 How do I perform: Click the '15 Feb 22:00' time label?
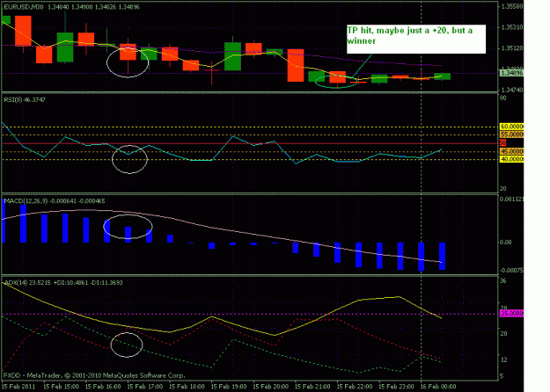click(x=355, y=387)
